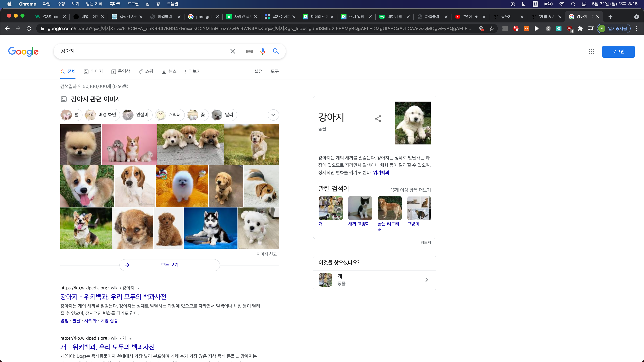This screenshot has width=644, height=362.
Task: Open dropdown next to Wikipedia 강아지 URL
Action: tap(139, 288)
